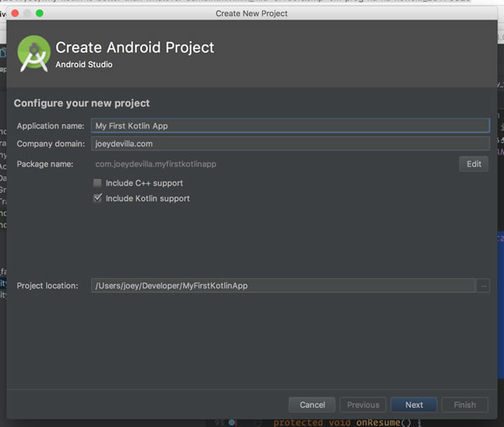Click the disabled Previous button
Viewport: 504px width, 427px height.
(363, 404)
